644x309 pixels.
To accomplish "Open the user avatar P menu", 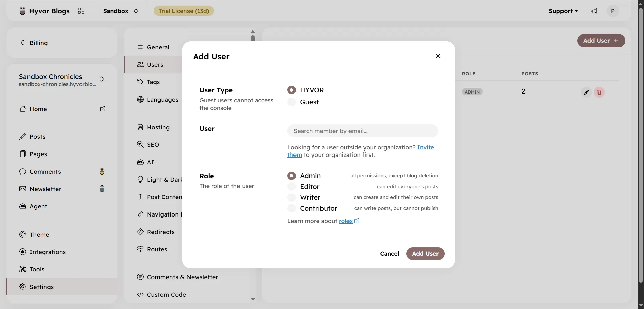I will coord(613,11).
